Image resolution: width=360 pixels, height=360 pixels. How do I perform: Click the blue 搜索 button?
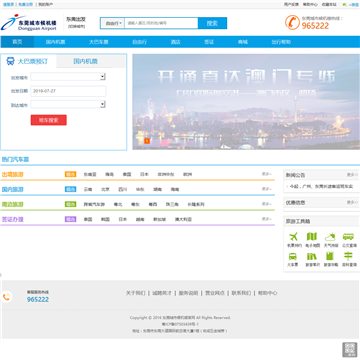coord(212,23)
